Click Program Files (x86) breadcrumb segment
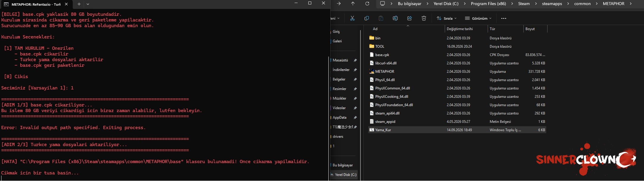The image size is (644, 181). click(x=489, y=4)
